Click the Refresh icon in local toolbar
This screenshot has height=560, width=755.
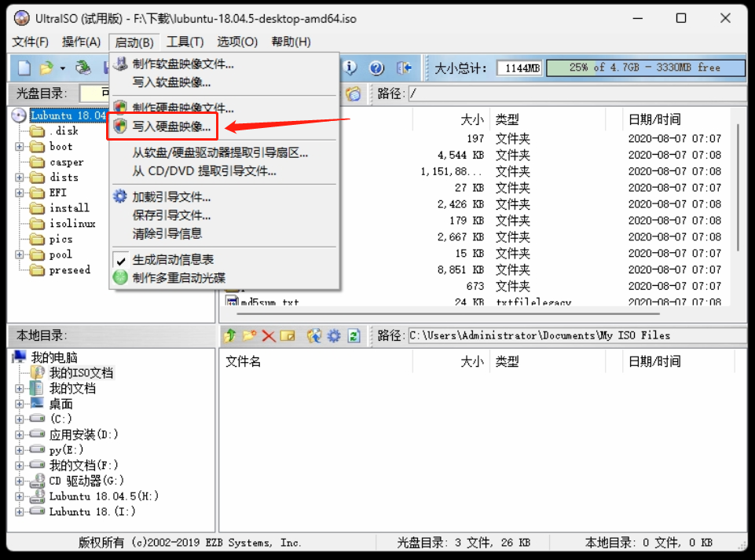point(354,335)
